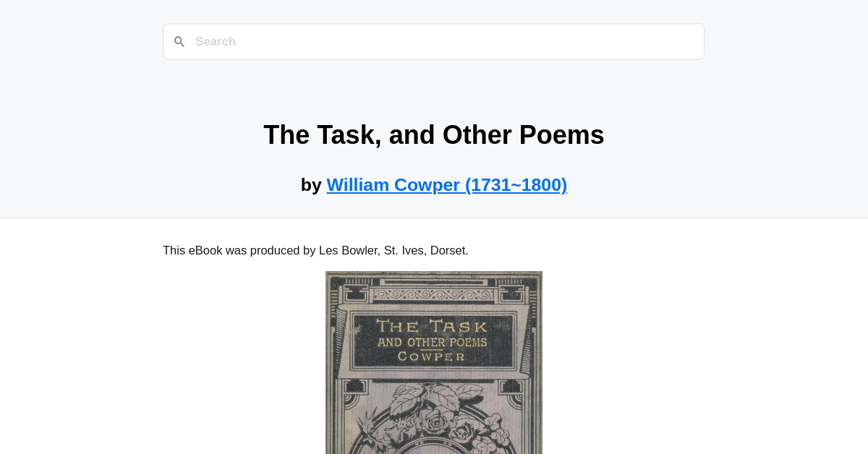
Task: Click the Task and Other Poems cover image
Action: click(434, 361)
